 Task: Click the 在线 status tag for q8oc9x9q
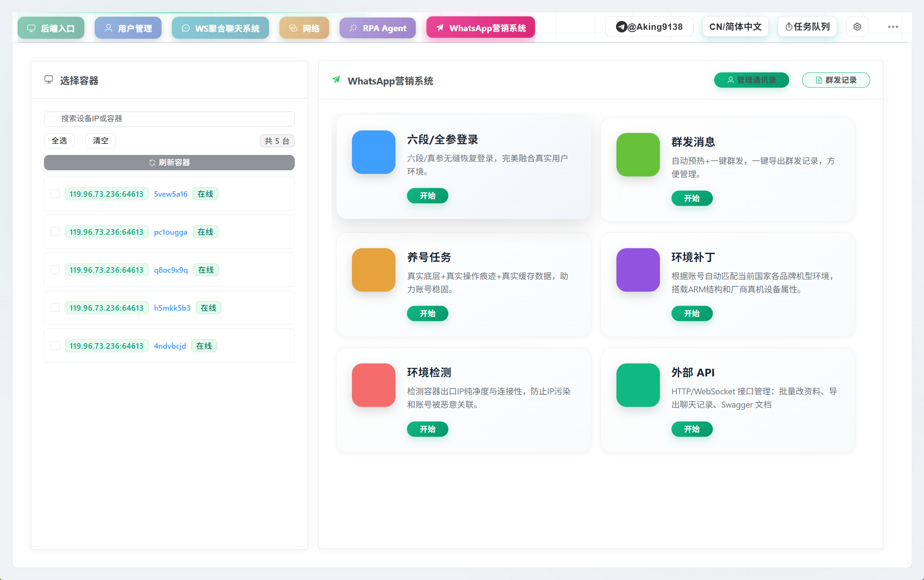click(x=206, y=270)
